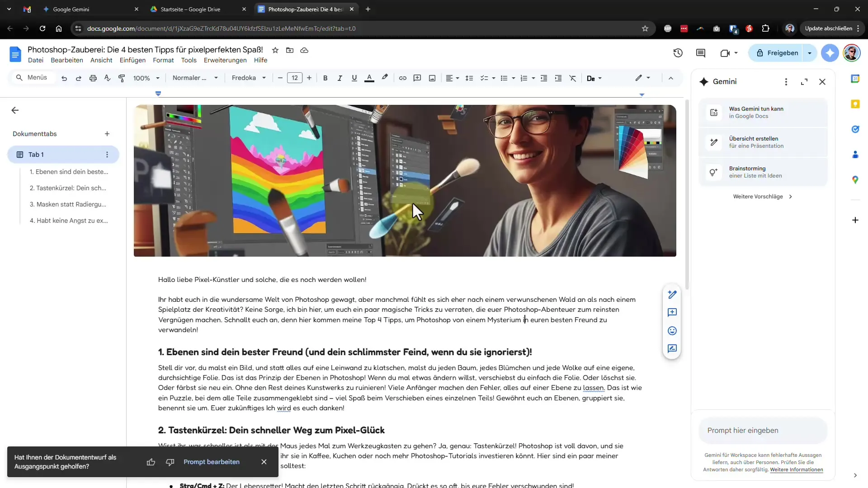Open the Einfügen menu

(x=132, y=60)
